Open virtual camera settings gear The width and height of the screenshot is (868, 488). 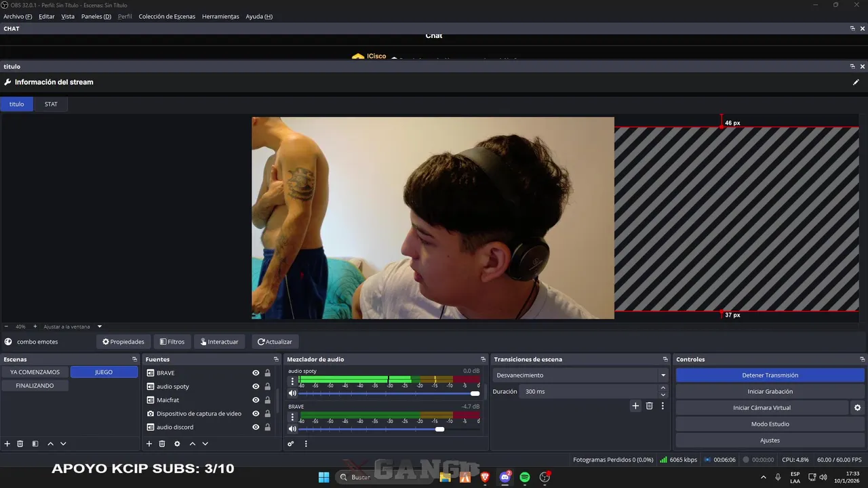click(x=857, y=408)
